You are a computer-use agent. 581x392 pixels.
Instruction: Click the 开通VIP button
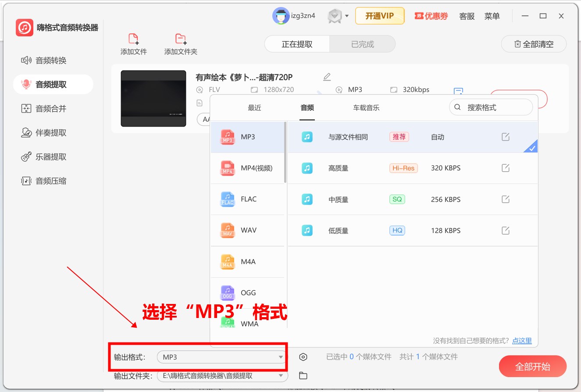(x=380, y=16)
